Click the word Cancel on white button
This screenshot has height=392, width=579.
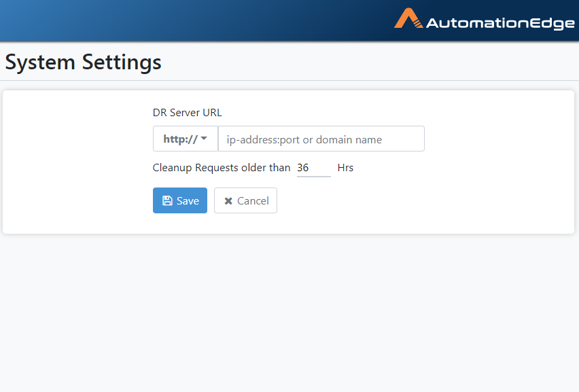253,201
